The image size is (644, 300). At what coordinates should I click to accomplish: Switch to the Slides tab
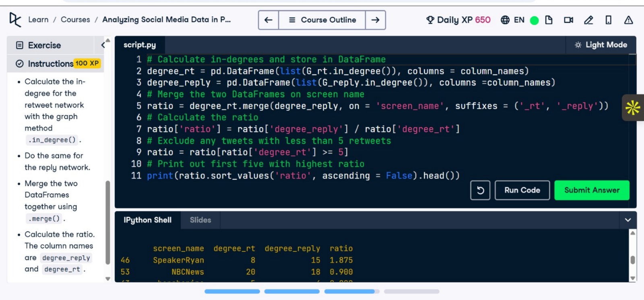click(x=200, y=220)
